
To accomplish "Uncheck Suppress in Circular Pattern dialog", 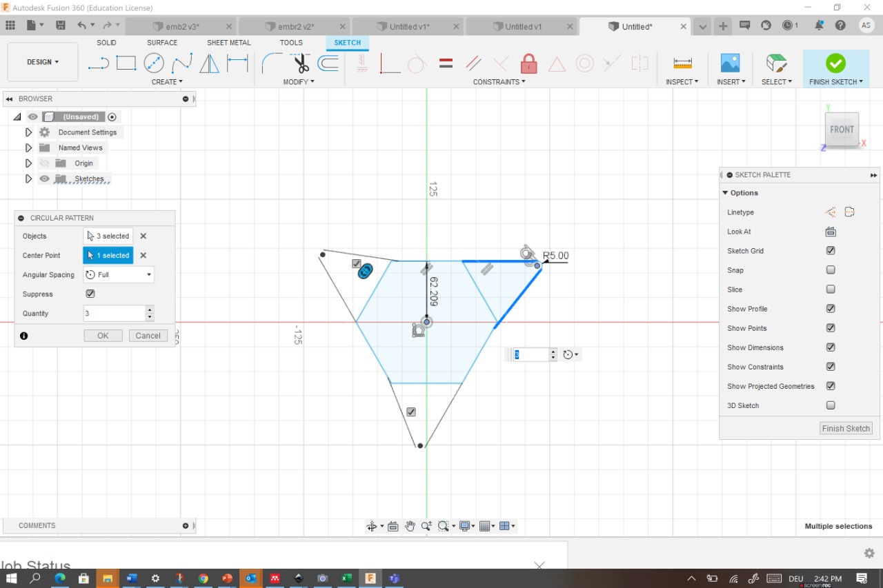I will [x=90, y=294].
